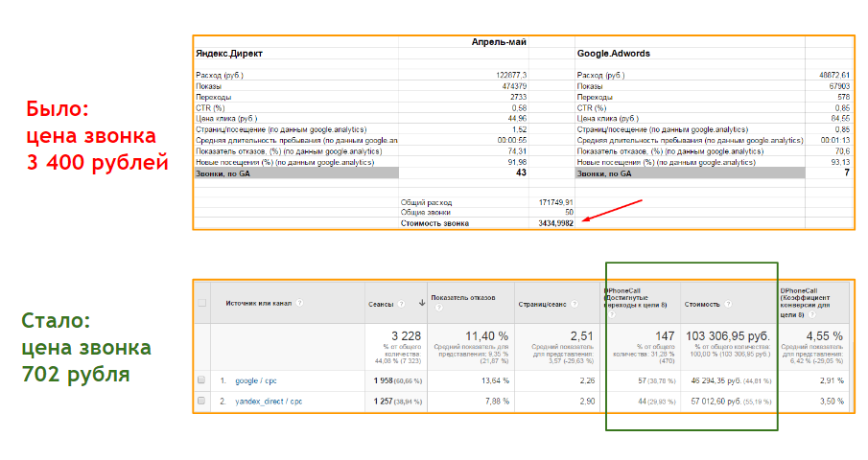This screenshot has width=868, height=460.
Task: Select Яндекс expense value 122877,3
Action: pos(511,75)
